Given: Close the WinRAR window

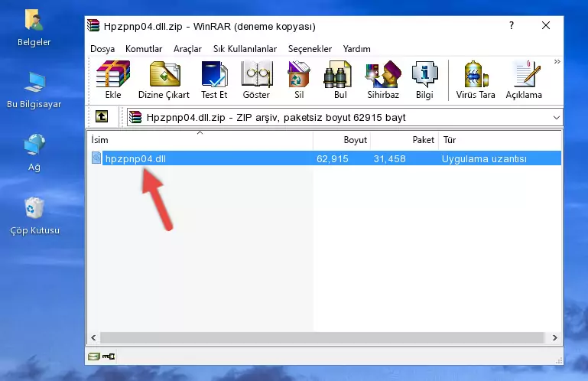Looking at the screenshot, I should [546, 25].
